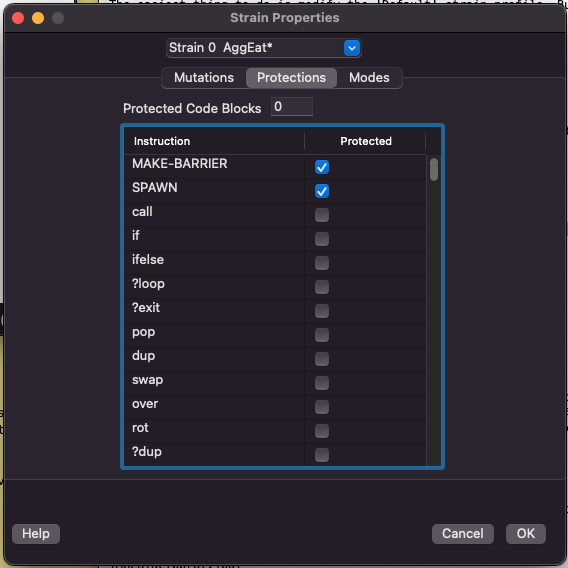The image size is (568, 568).
Task: Click the instruction list scrollbar thumb
Action: point(434,169)
